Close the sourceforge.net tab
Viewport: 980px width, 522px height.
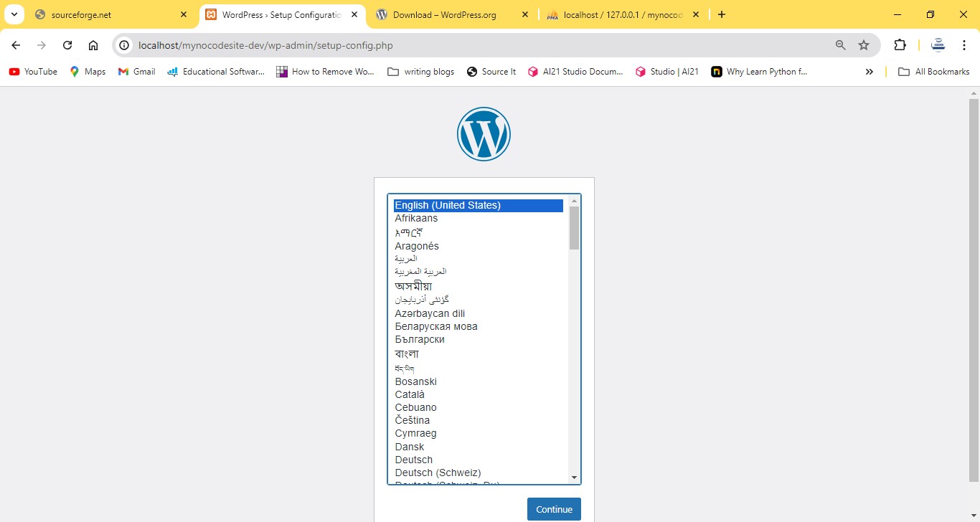coord(184,14)
